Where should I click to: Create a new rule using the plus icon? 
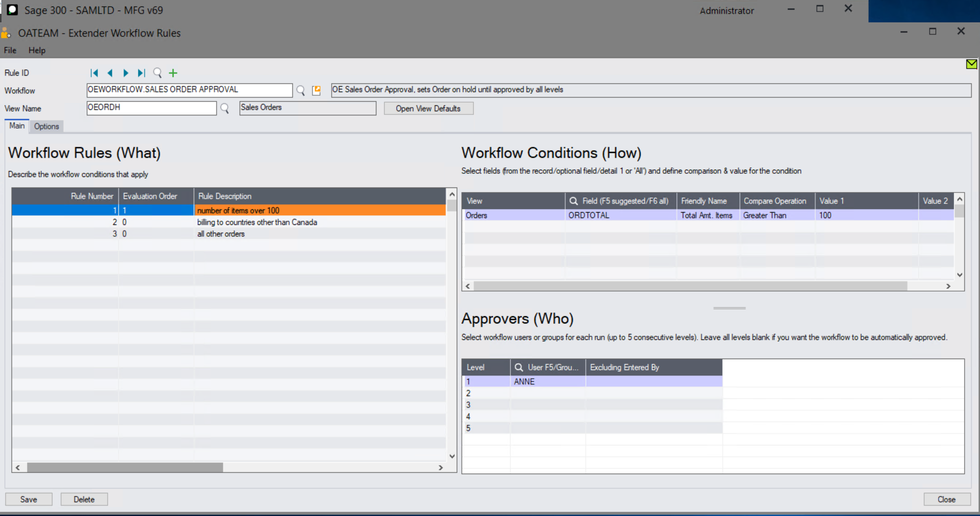[x=173, y=73]
